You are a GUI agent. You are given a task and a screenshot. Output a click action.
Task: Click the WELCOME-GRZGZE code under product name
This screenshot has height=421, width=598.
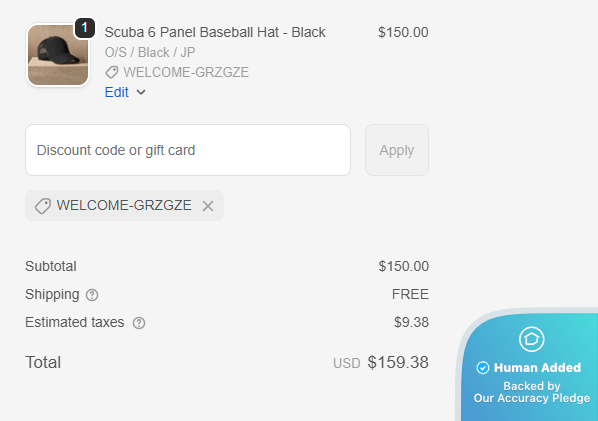tap(186, 72)
